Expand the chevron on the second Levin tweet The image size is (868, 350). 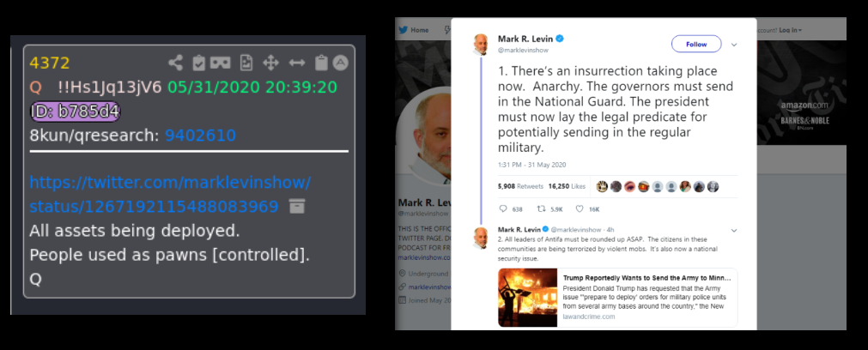(734, 230)
